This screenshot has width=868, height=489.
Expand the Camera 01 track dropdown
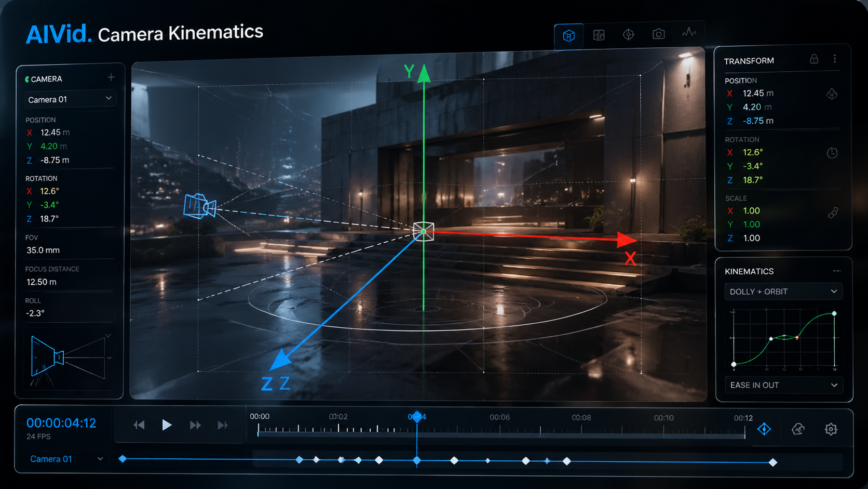[100, 459]
